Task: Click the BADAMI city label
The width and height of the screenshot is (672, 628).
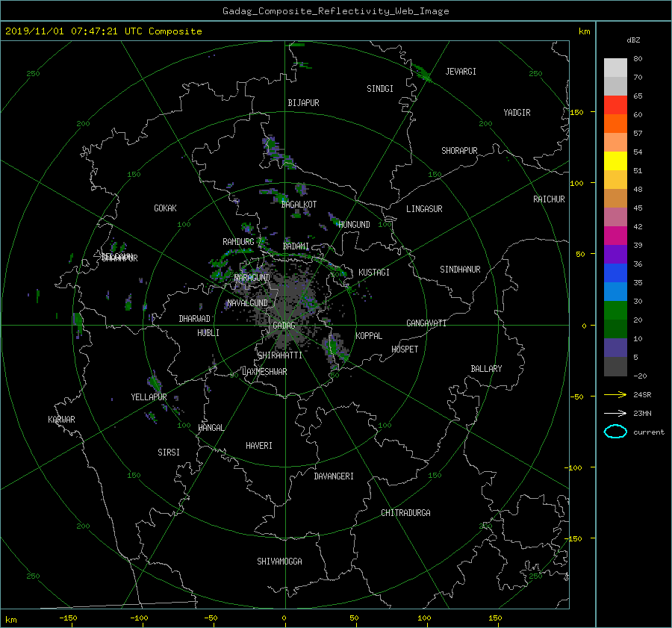Action: 296,246
